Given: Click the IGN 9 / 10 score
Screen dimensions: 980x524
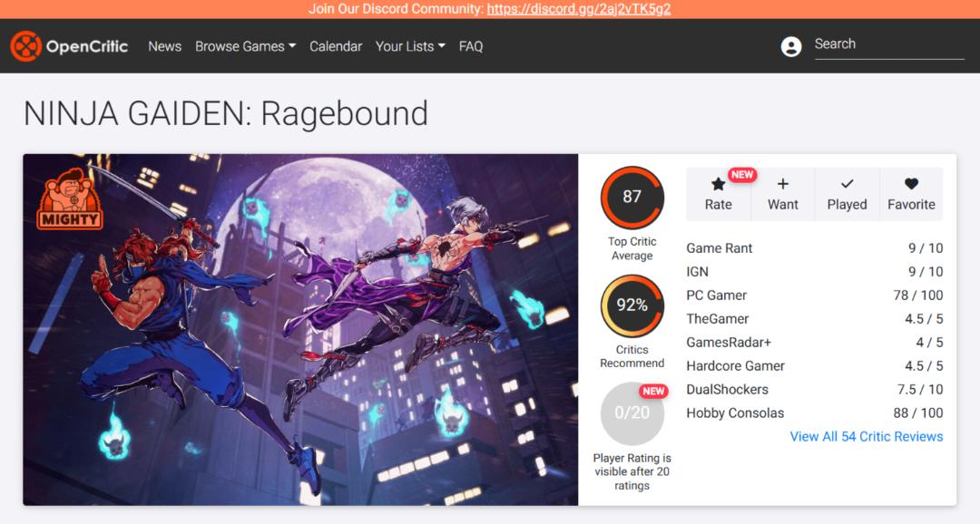Looking at the screenshot, I should point(926,272).
